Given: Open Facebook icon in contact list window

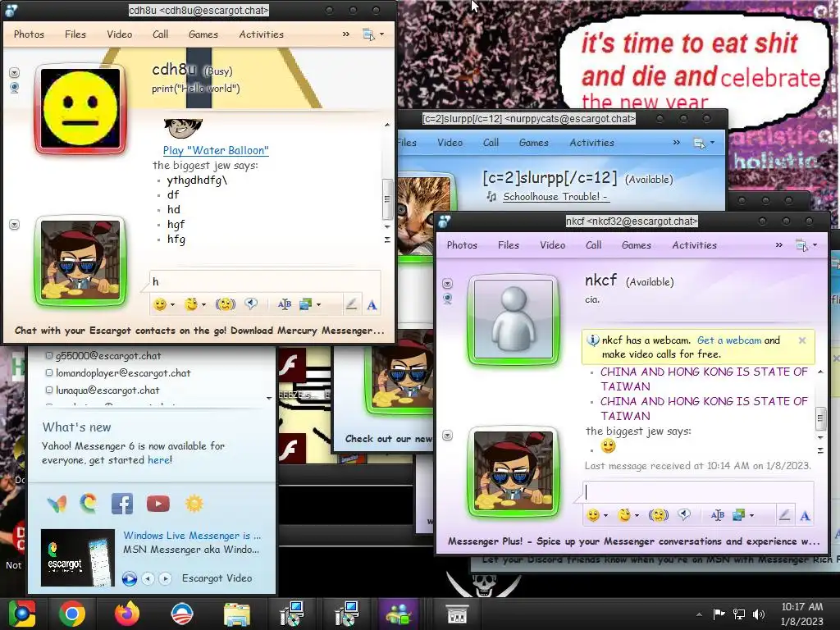Looking at the screenshot, I should [122, 504].
